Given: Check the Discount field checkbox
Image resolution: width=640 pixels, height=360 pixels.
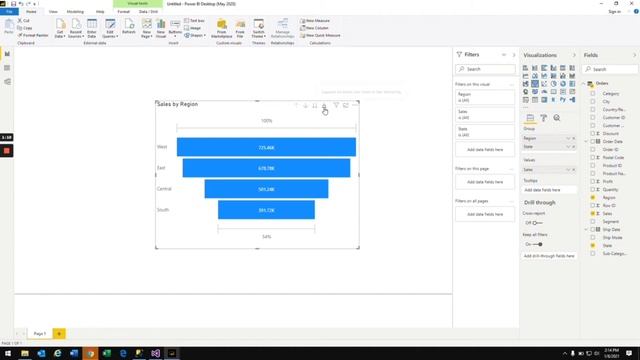Looking at the screenshot, I should 593,133.
